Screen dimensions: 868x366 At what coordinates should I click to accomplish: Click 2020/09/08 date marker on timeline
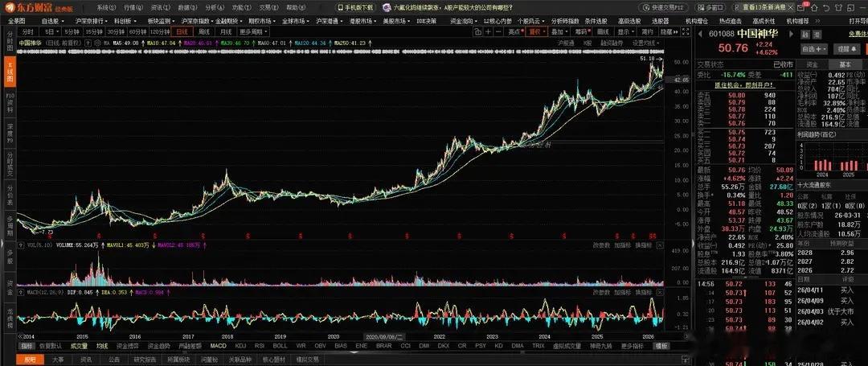384,337
